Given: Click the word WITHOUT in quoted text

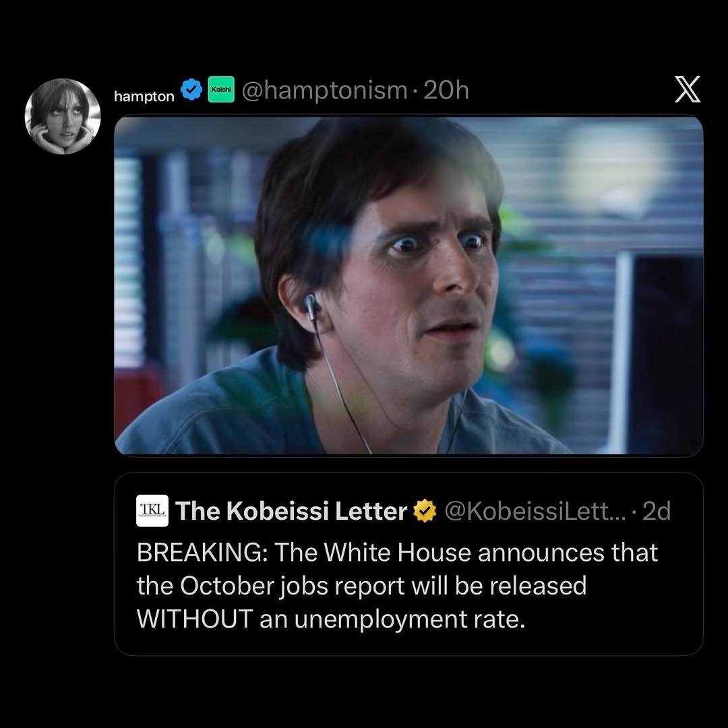Looking at the screenshot, I should pos(195,619).
